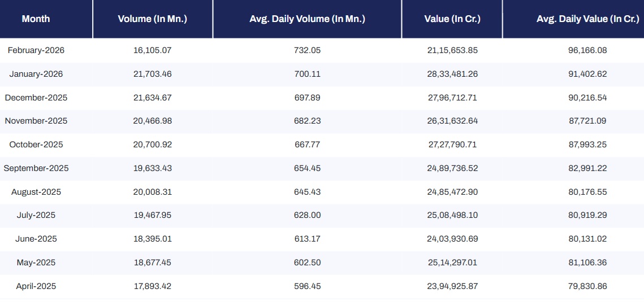This screenshot has height=302, width=644.
Task: Click the Month column header
Action: [36, 19]
